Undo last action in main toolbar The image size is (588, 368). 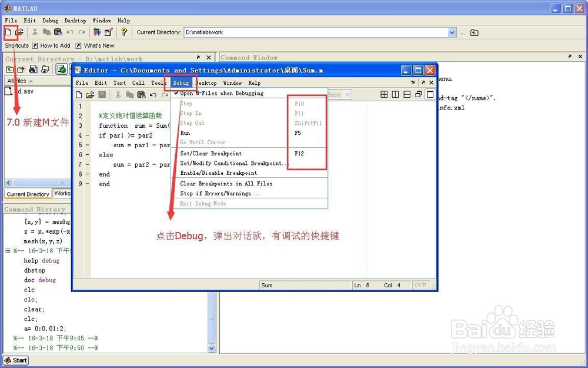pyautogui.click(x=70, y=32)
